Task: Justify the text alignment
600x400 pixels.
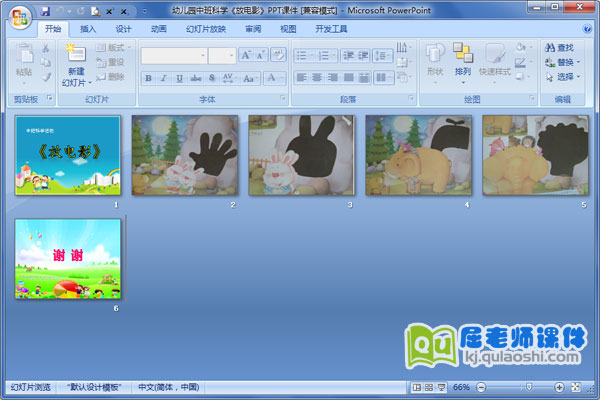Action: tap(348, 78)
